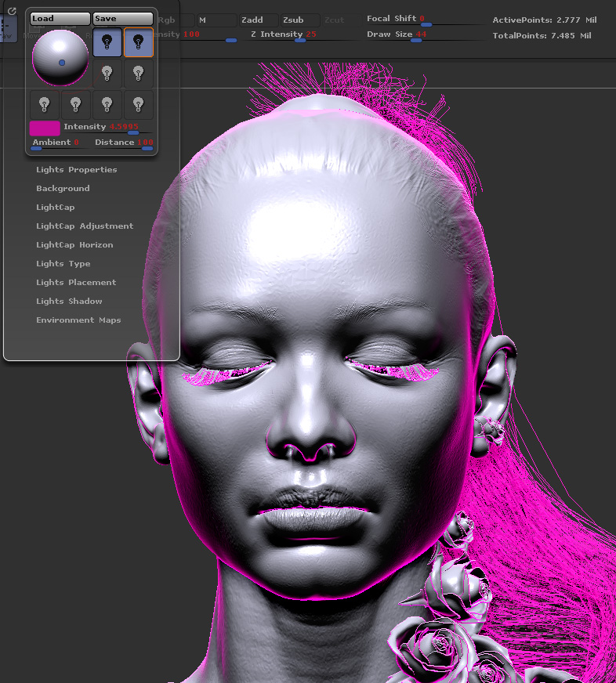Turn on the second-row right light bulb
Viewport: 616px width, 683px height.
click(x=138, y=74)
